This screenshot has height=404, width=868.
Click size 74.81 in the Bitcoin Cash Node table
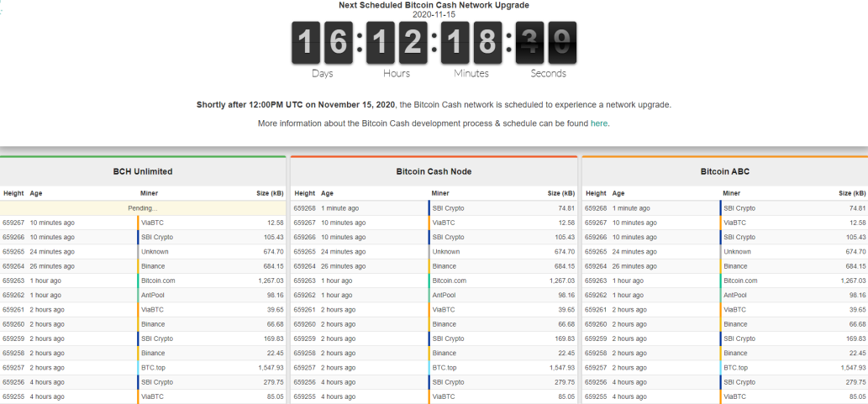(566, 208)
